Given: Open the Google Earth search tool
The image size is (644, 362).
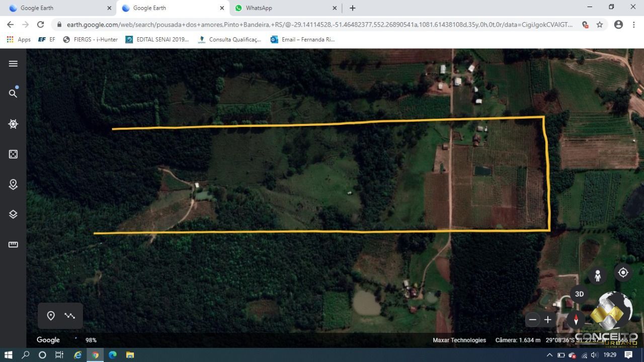Looking at the screenshot, I should [x=13, y=93].
